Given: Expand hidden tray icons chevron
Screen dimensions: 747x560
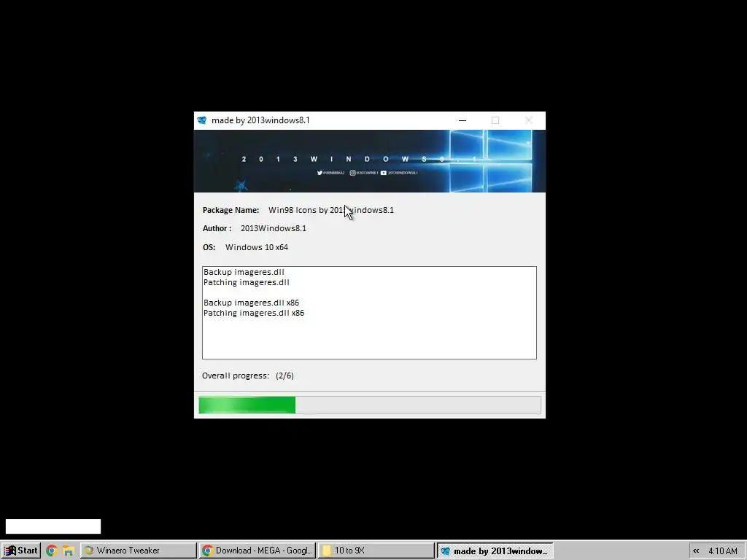Looking at the screenshot, I should (x=696, y=551).
